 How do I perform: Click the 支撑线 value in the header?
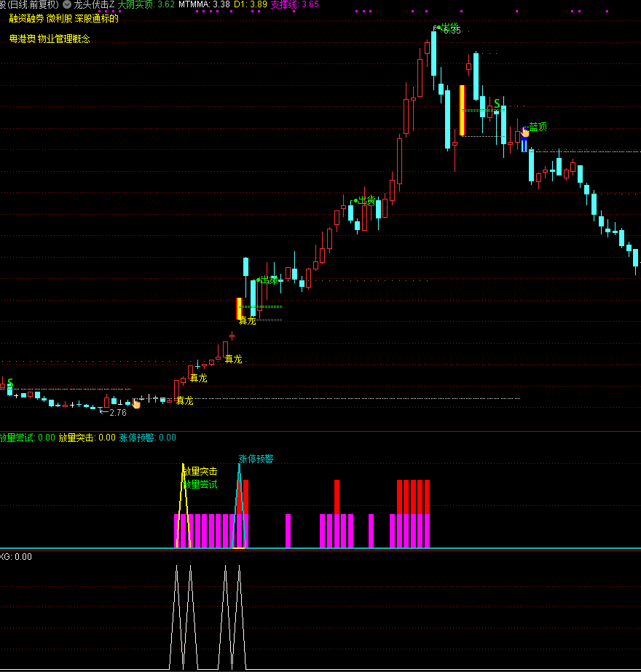310,4
